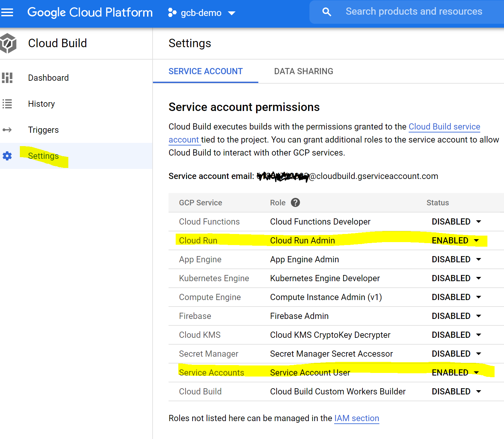Viewport: 504px width, 439px height.
Task: Open History in the sidebar
Action: point(76,104)
